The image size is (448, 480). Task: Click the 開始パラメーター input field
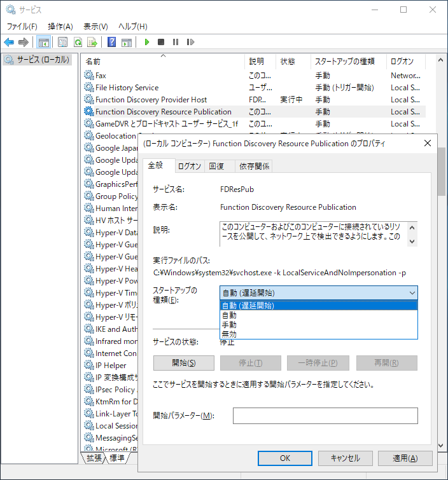coord(325,415)
